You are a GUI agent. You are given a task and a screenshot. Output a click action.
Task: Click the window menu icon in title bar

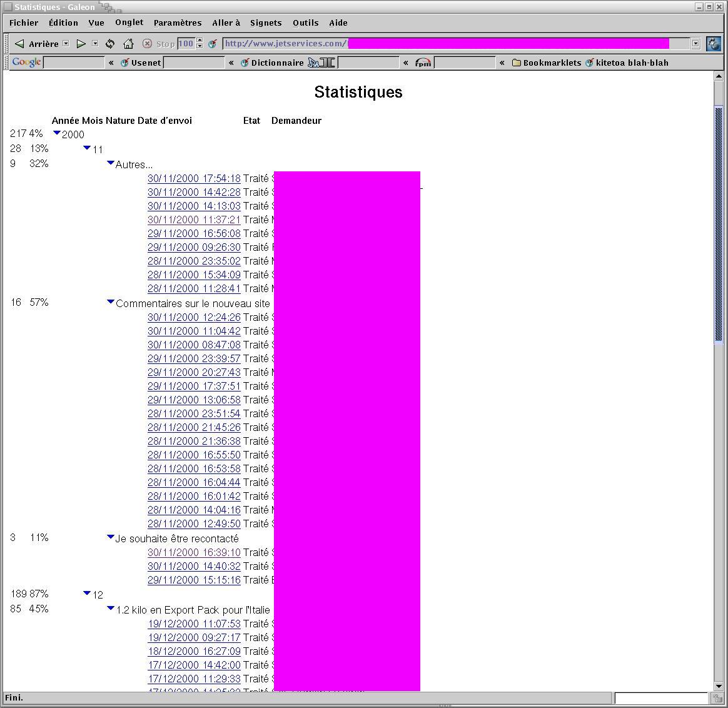(8, 7)
